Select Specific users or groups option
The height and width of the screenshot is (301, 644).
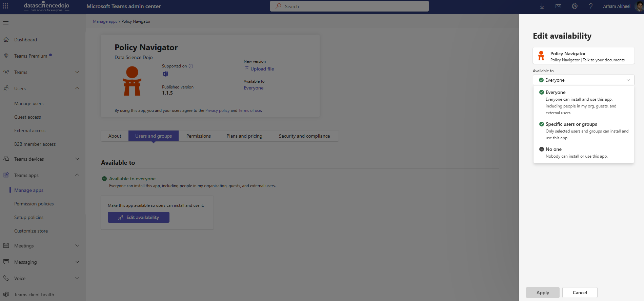coord(584,131)
